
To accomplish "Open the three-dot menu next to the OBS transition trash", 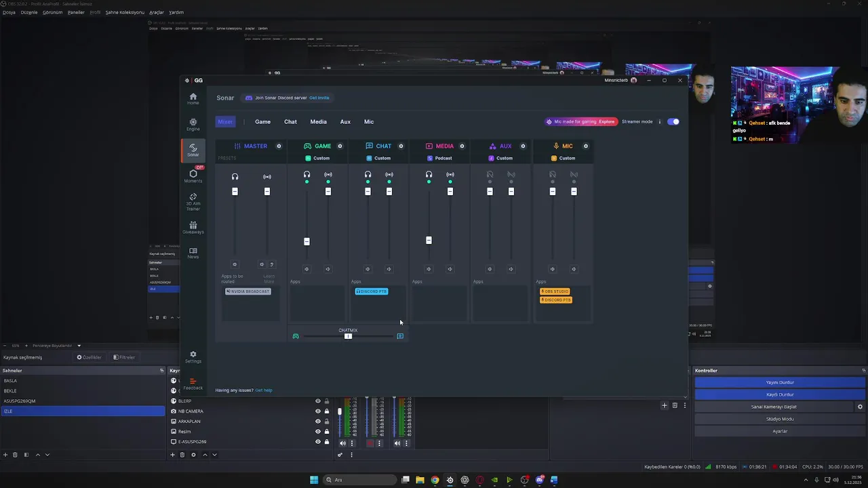I will tap(684, 405).
